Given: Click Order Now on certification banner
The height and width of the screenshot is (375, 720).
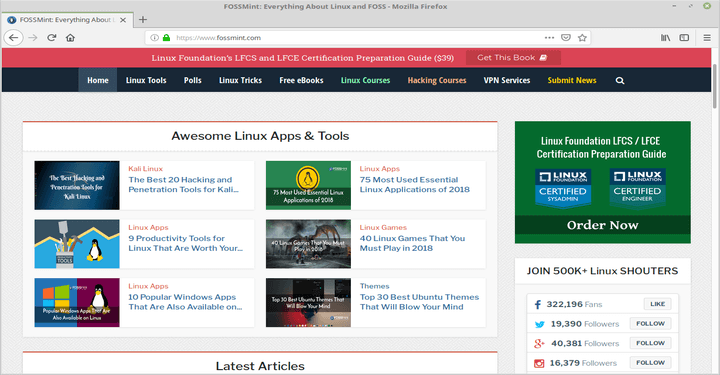Looking at the screenshot, I should coord(602,225).
